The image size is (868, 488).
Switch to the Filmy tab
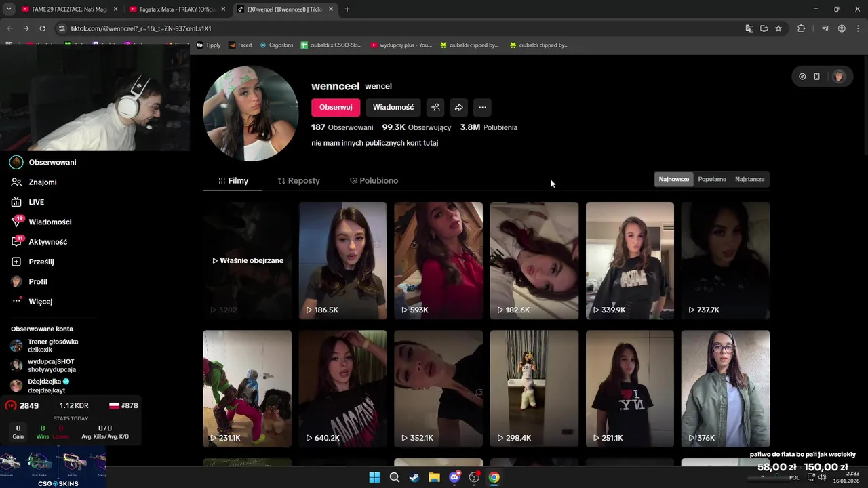click(x=233, y=181)
